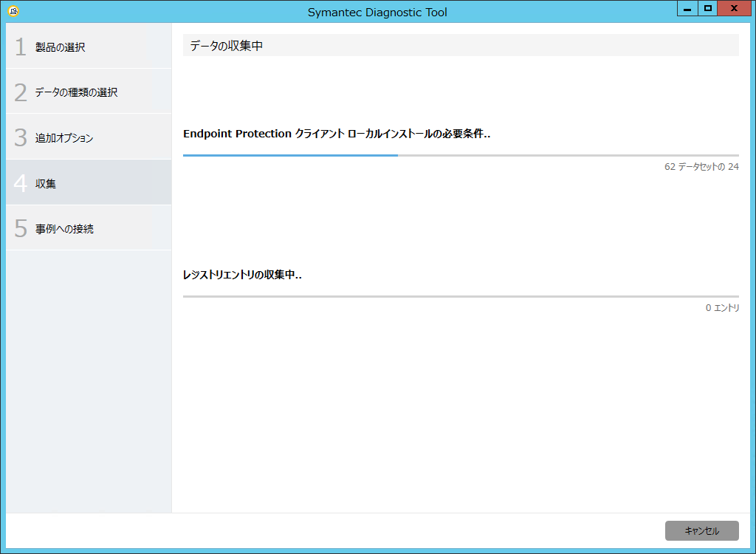
Task: Select step 4 収集
Action: click(89, 183)
